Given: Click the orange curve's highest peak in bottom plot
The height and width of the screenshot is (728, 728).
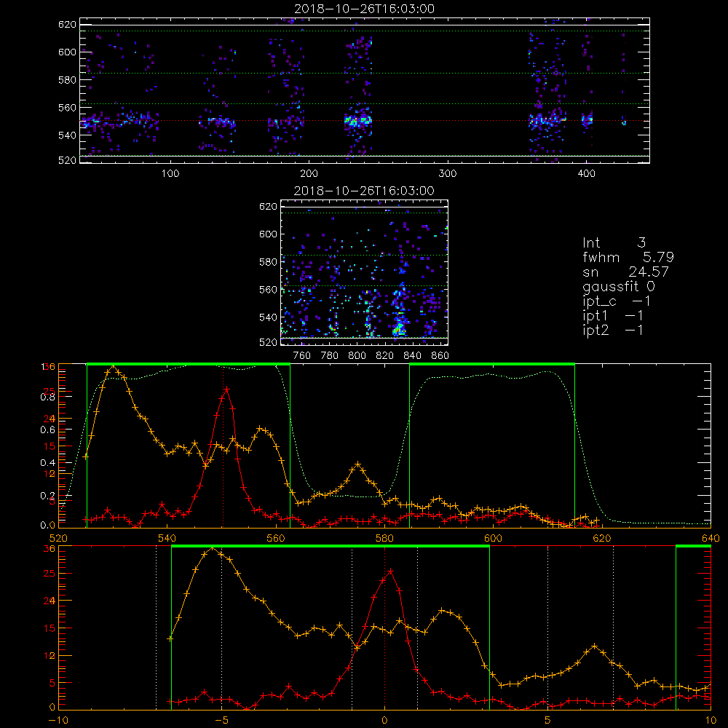Looking at the screenshot, I should click(212, 548).
